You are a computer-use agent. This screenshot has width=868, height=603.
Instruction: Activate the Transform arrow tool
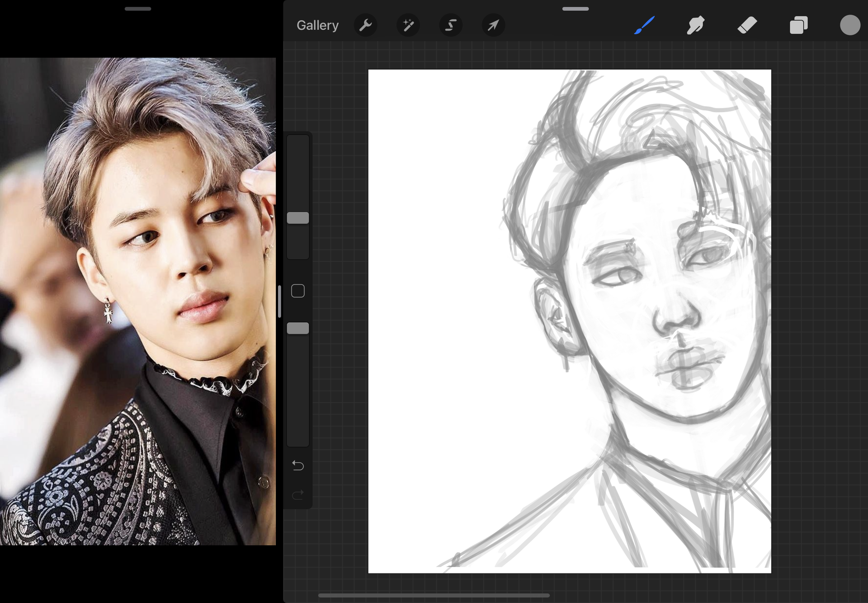click(x=493, y=25)
